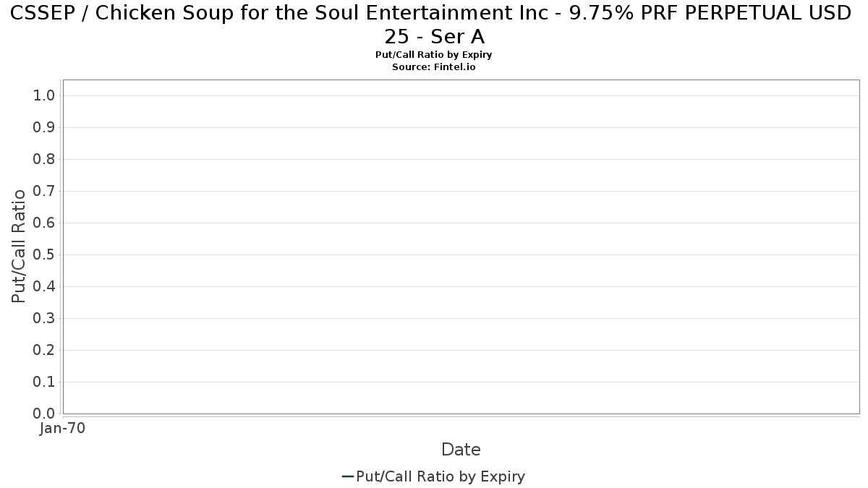Image resolution: width=868 pixels, height=488 pixels.
Task: Click the 0.2 y-axis tick label
Action: 44,351
